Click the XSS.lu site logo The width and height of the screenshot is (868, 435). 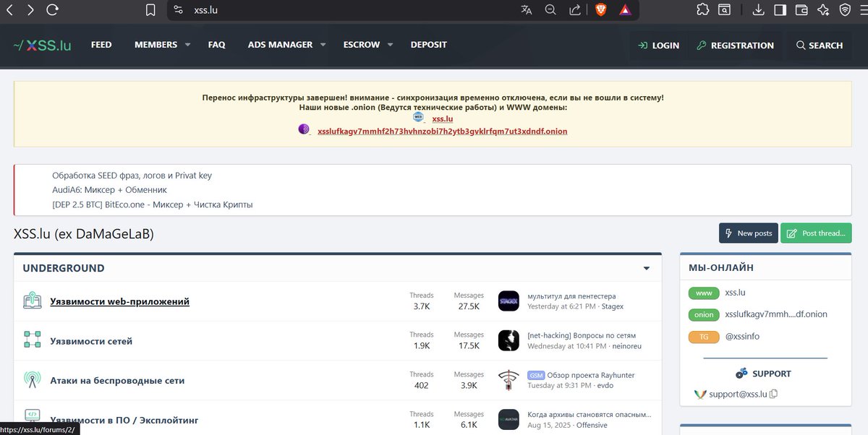point(42,45)
